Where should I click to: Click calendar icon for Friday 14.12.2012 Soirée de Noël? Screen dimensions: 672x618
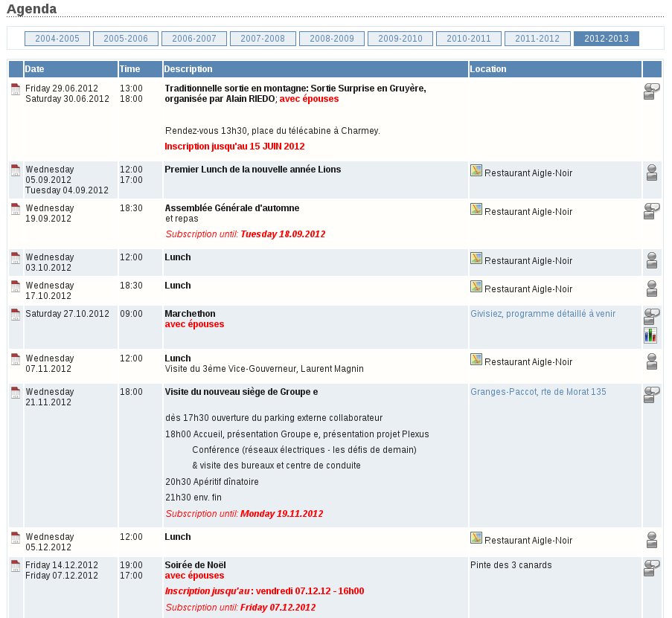(16, 566)
